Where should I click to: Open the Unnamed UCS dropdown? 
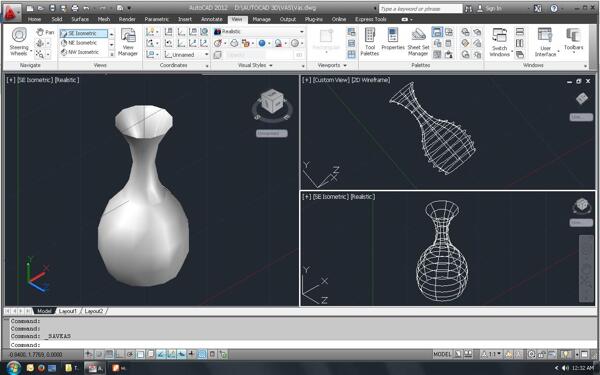[186, 55]
